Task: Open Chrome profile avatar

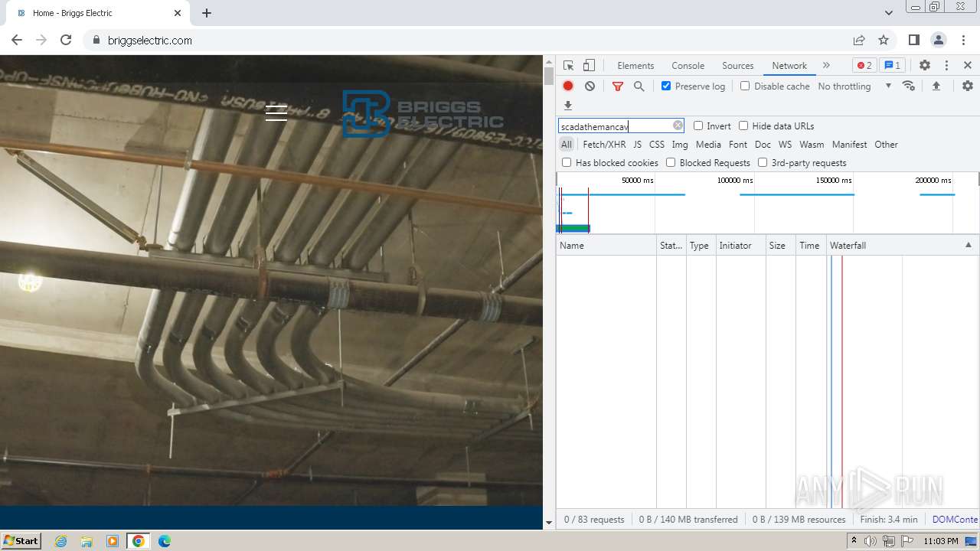Action: coord(939,40)
